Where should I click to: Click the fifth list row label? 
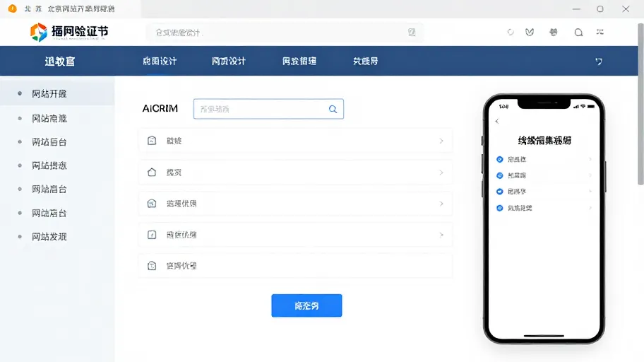click(x=181, y=266)
